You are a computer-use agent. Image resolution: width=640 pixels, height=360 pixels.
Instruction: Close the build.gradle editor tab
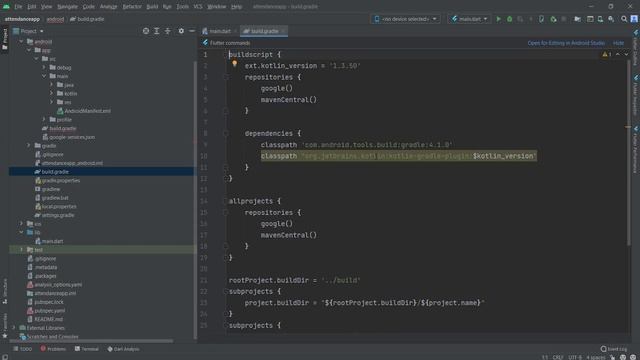point(283,31)
